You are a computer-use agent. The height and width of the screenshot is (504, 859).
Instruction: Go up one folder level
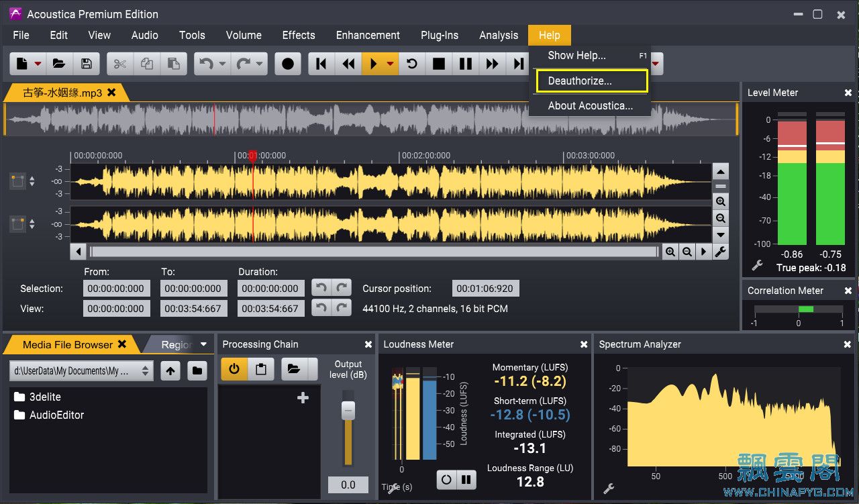click(x=170, y=370)
